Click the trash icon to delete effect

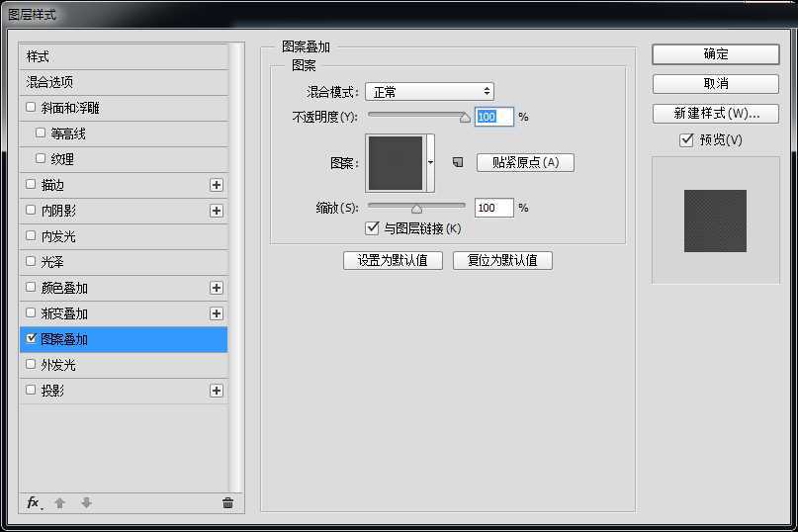coord(227,503)
